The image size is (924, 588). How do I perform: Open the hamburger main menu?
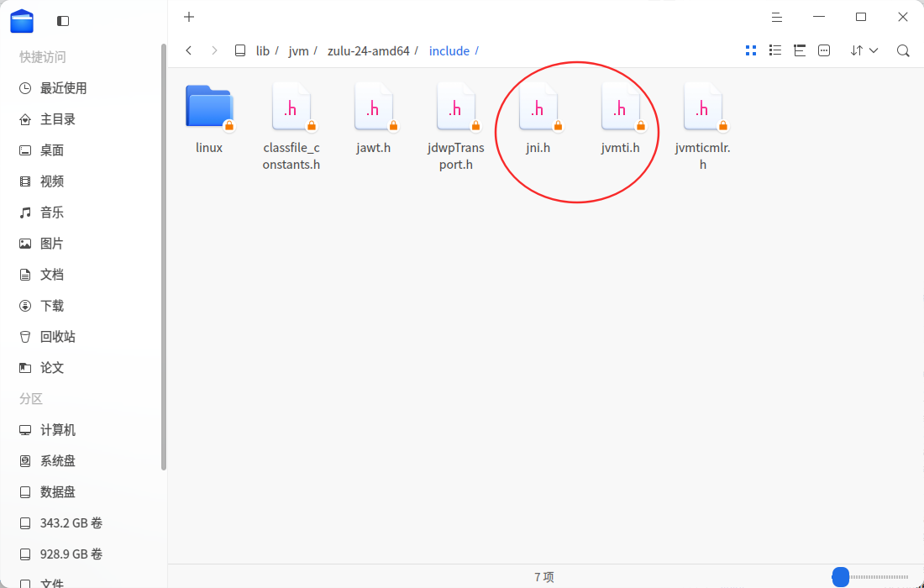point(777,18)
